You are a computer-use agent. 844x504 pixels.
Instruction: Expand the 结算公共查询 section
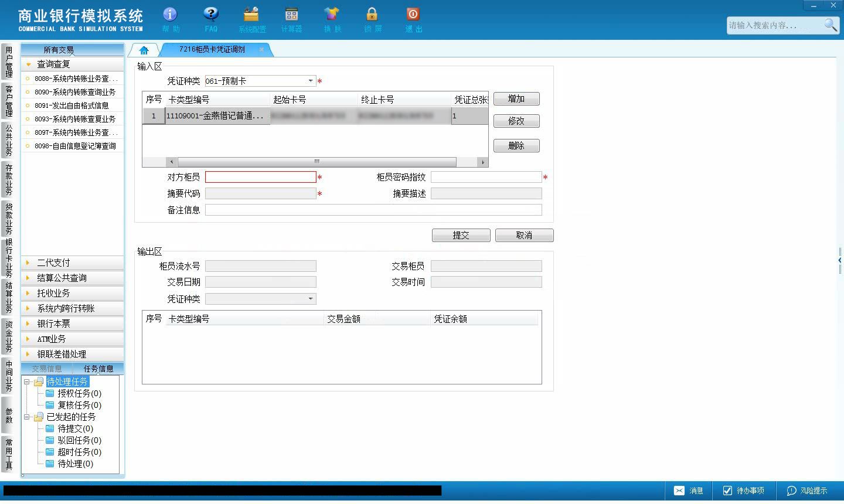point(73,278)
